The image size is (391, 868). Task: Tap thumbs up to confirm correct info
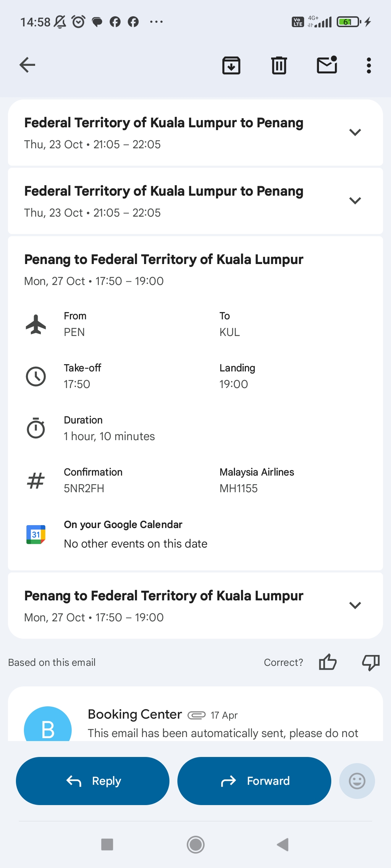[x=328, y=662]
